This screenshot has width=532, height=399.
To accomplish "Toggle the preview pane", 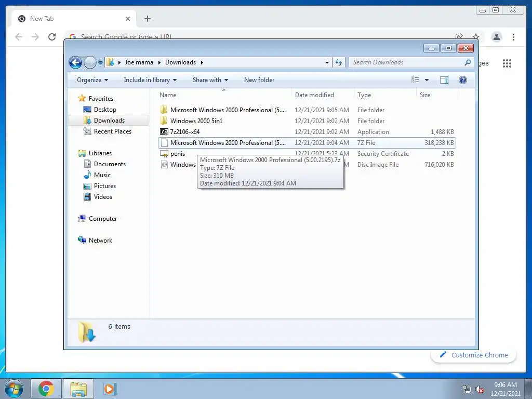I will tap(444, 80).
